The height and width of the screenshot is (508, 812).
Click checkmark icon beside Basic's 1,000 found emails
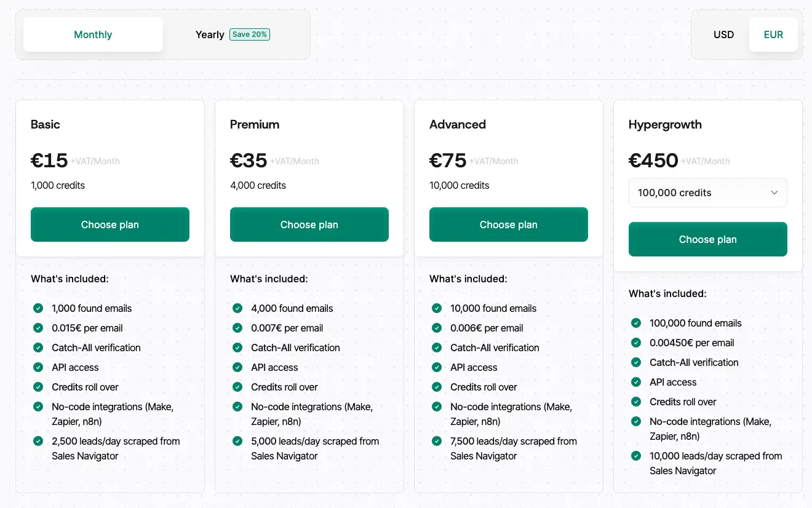38,308
